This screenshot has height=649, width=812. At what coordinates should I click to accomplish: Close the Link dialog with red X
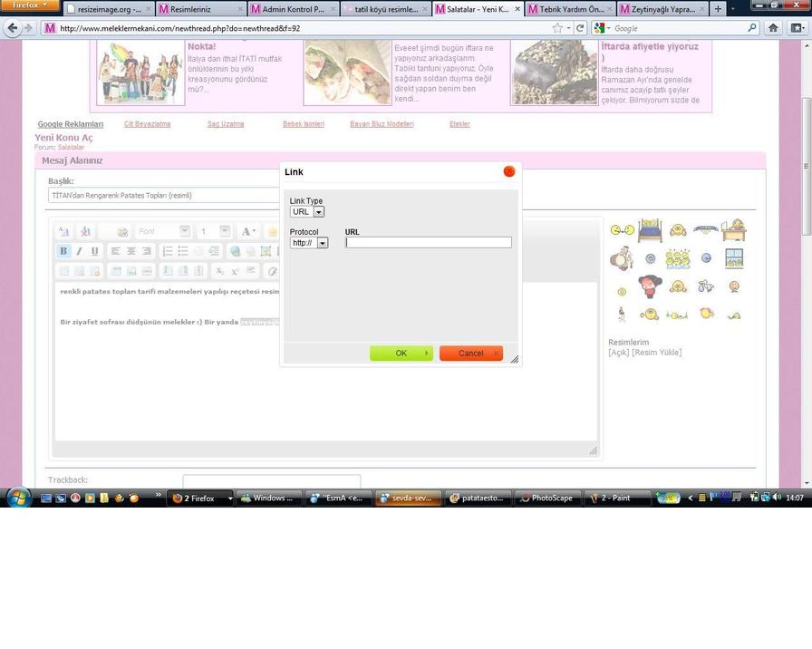point(508,171)
